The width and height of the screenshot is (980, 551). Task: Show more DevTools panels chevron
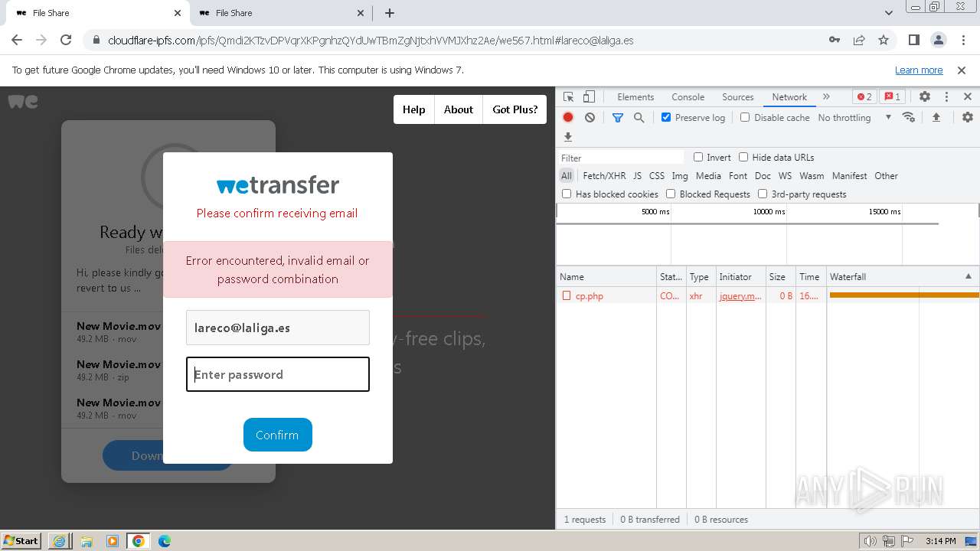826,97
